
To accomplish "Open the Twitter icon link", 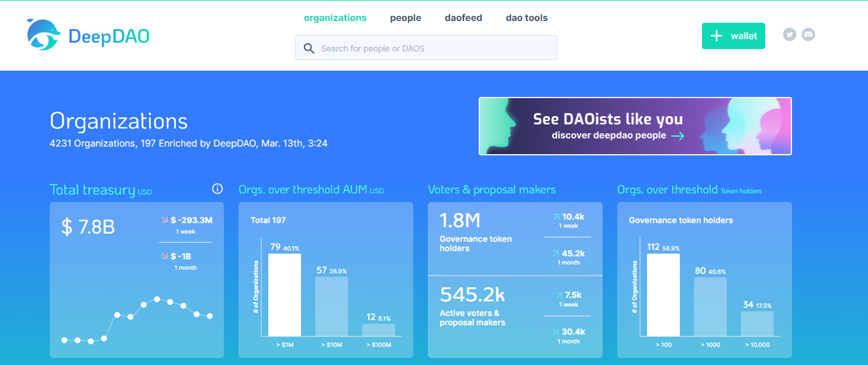I will 790,34.
